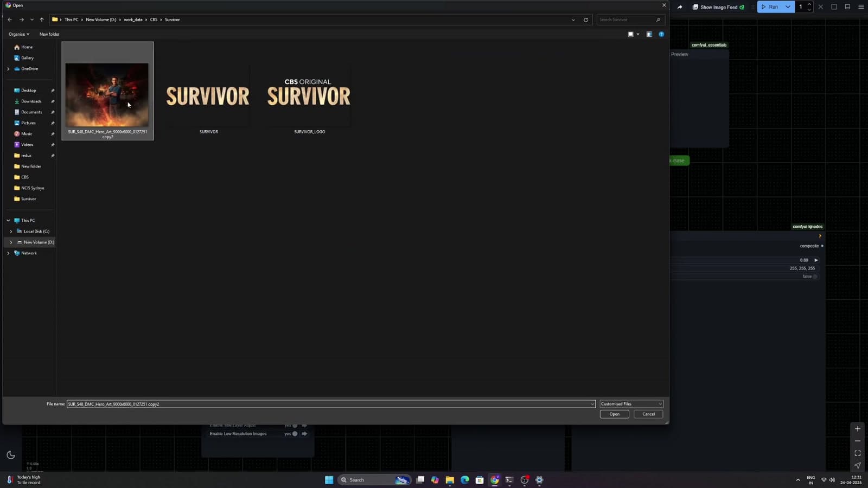
Task: Open the Customised Files type dropdown
Action: [x=631, y=404]
